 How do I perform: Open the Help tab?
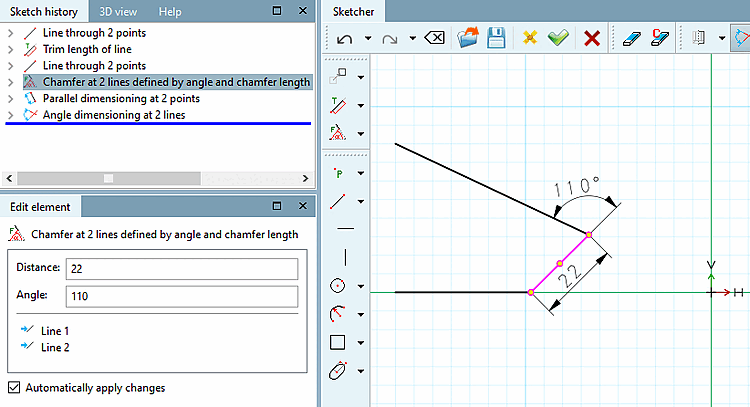click(170, 11)
